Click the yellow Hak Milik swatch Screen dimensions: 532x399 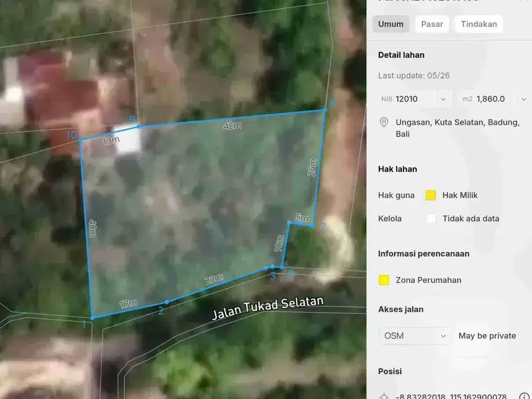pos(431,195)
